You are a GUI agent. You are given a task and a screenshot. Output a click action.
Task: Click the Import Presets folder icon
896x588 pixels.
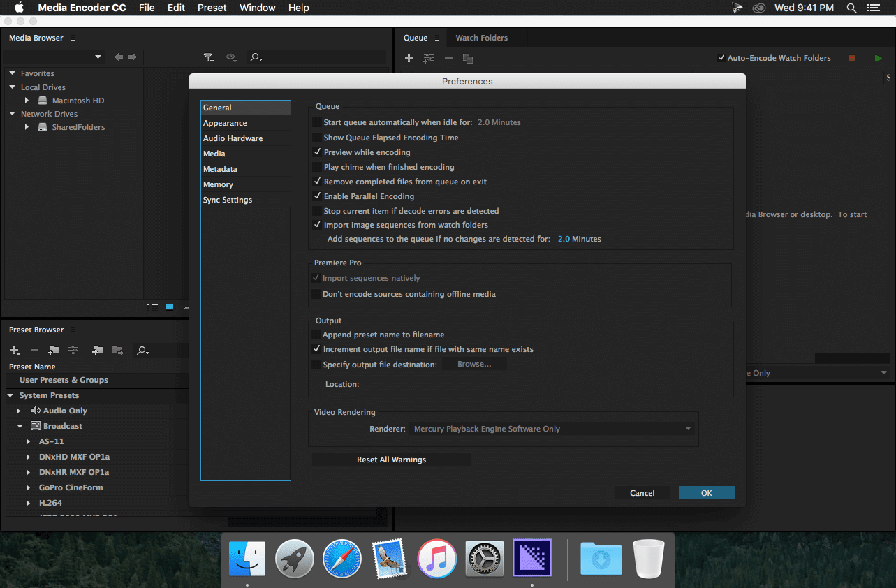tap(97, 350)
